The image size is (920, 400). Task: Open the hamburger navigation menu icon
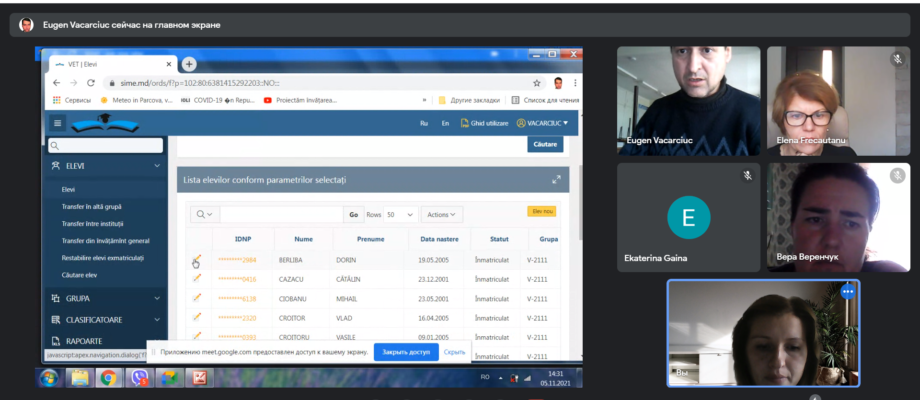57,123
